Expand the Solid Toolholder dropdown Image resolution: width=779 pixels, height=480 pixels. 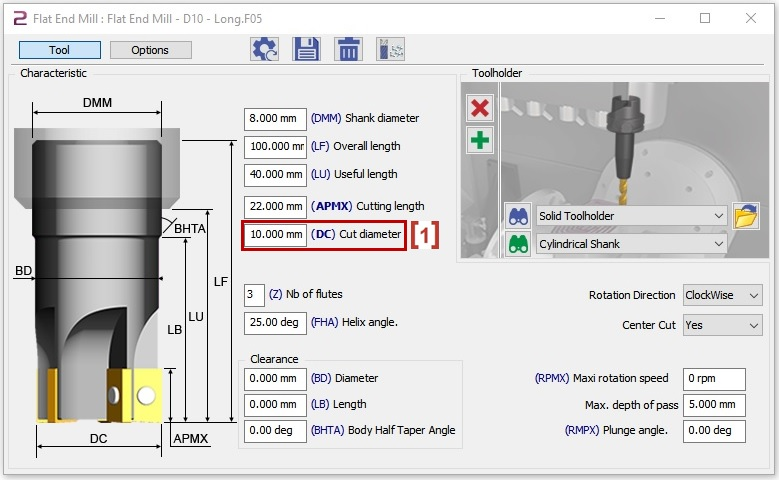point(631,216)
